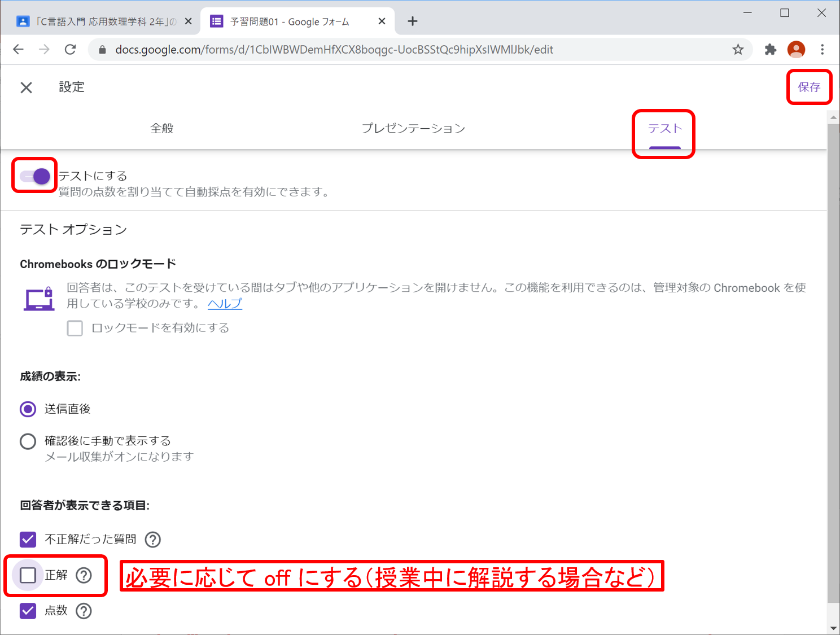This screenshot has height=635, width=840.
Task: Click the 保存 save button
Action: 809,87
